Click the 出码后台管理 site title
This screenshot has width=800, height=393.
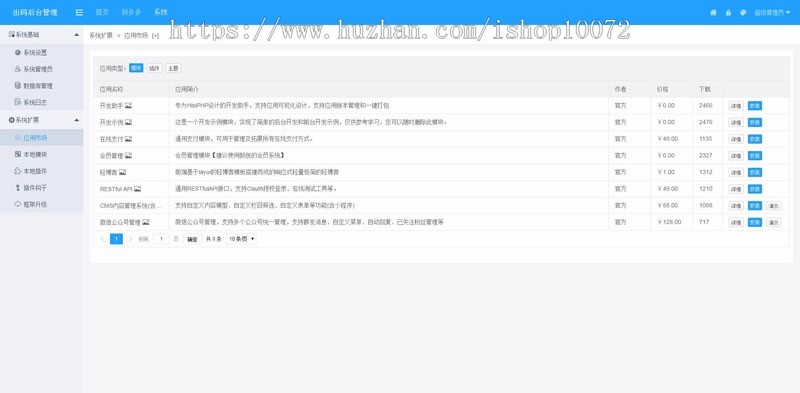tap(35, 12)
